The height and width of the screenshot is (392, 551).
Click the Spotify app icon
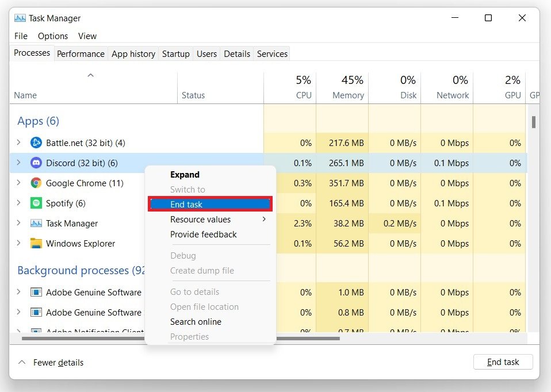[36, 203]
